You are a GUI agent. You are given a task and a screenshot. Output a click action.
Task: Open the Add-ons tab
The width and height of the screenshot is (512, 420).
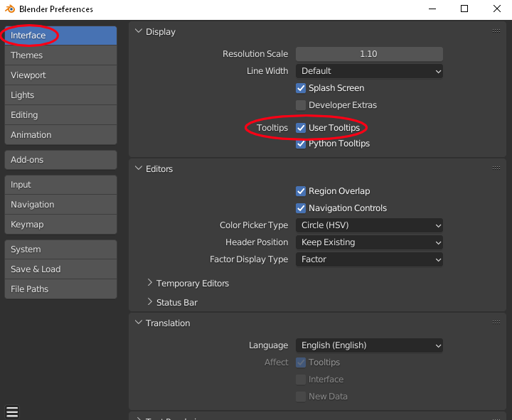pyautogui.click(x=60, y=160)
